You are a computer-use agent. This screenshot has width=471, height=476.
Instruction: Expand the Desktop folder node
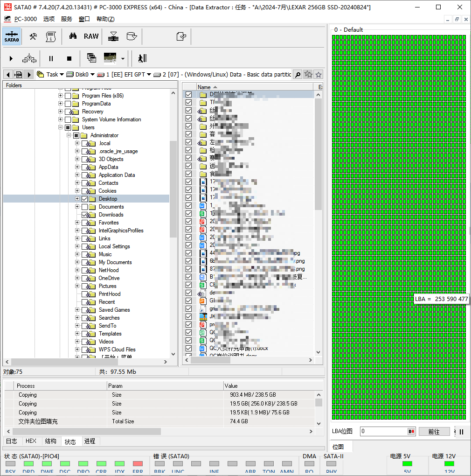pyautogui.click(x=77, y=198)
